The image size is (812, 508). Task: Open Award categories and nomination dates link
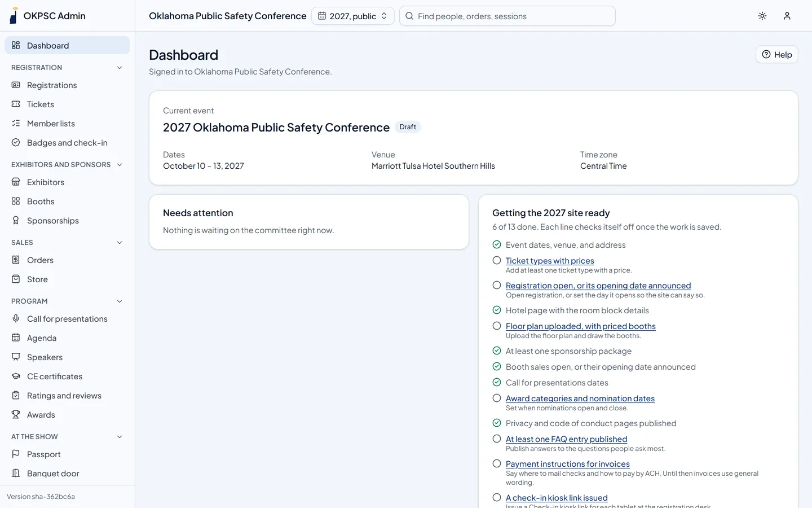pyautogui.click(x=580, y=398)
